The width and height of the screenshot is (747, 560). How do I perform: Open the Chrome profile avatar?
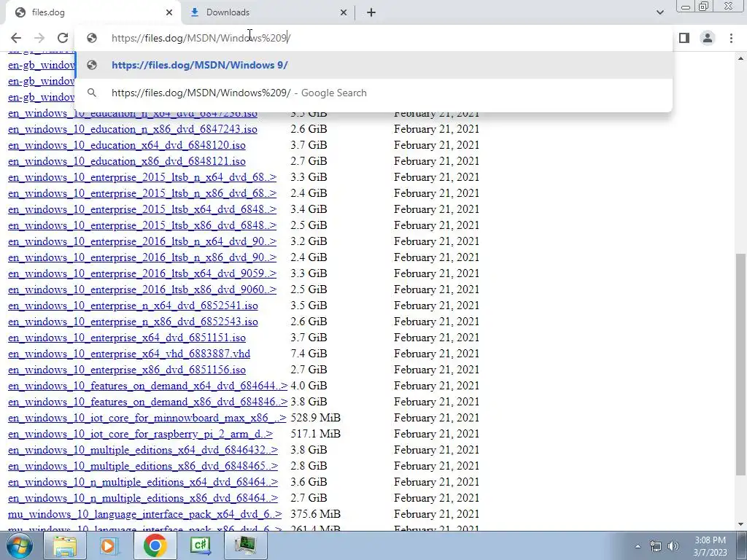point(708,38)
